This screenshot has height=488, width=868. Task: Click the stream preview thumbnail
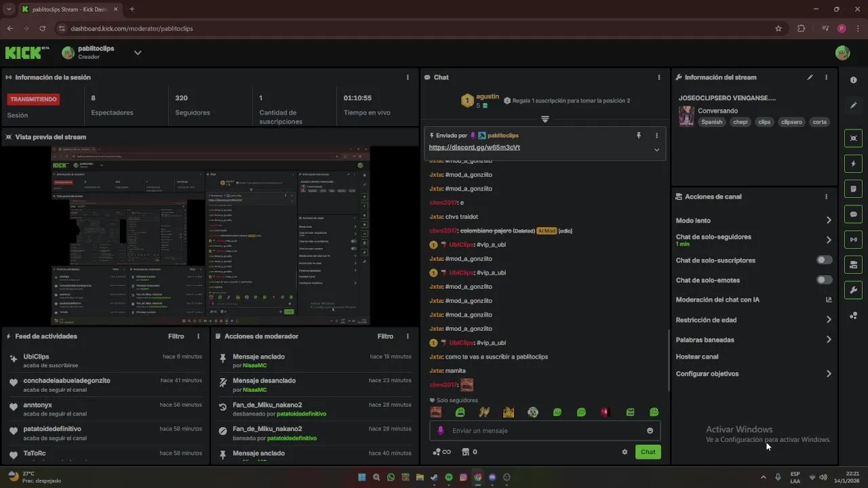[x=210, y=235]
